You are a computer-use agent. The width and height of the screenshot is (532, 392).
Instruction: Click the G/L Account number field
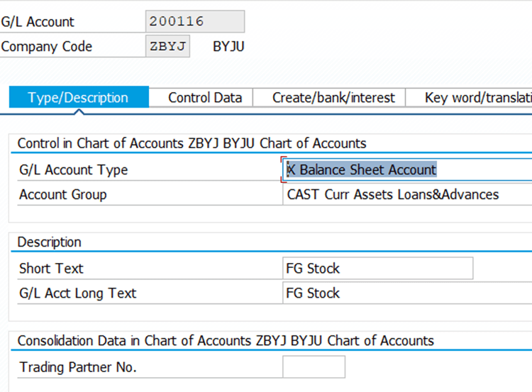pyautogui.click(x=194, y=21)
